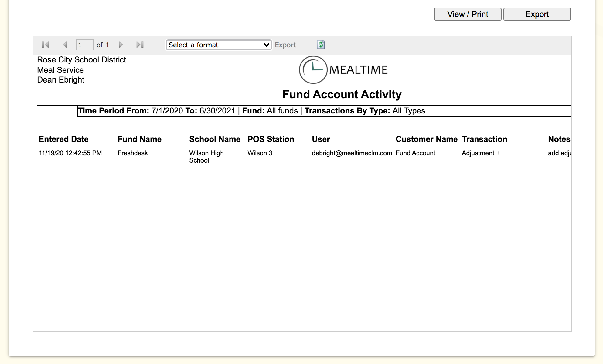Refresh the report viewer
Image resolution: width=603 pixels, height=364 pixels.
click(x=321, y=45)
